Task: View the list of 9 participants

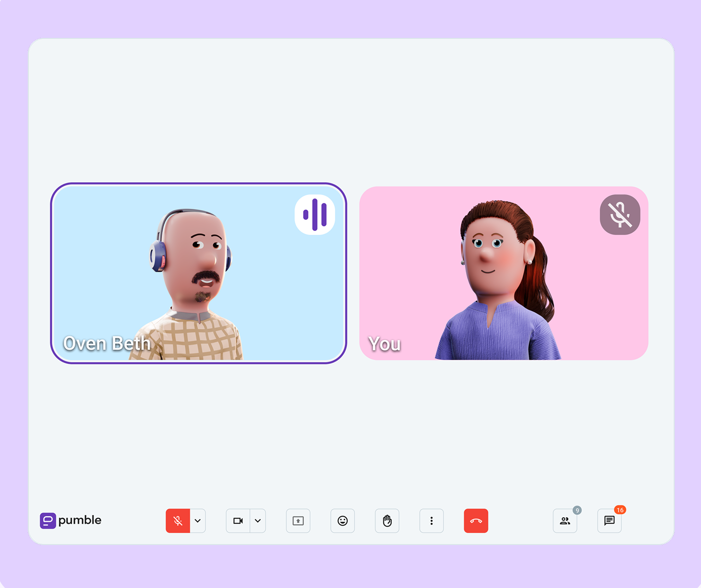Action: point(565,521)
